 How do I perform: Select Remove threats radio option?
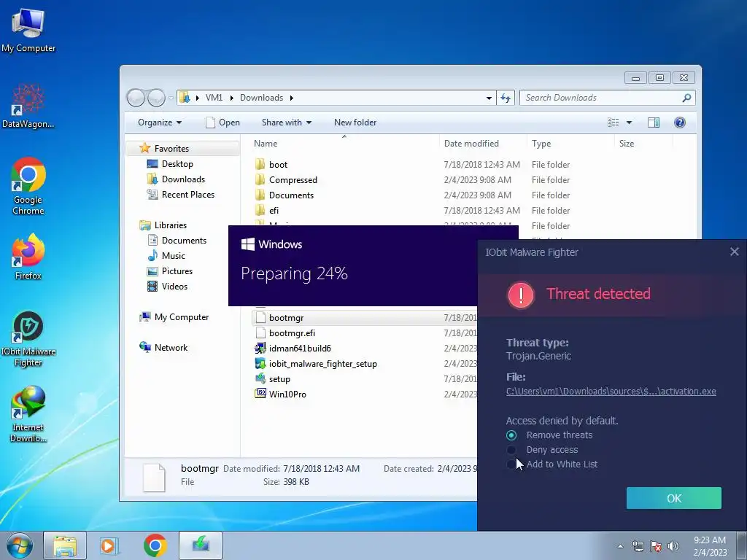point(511,435)
